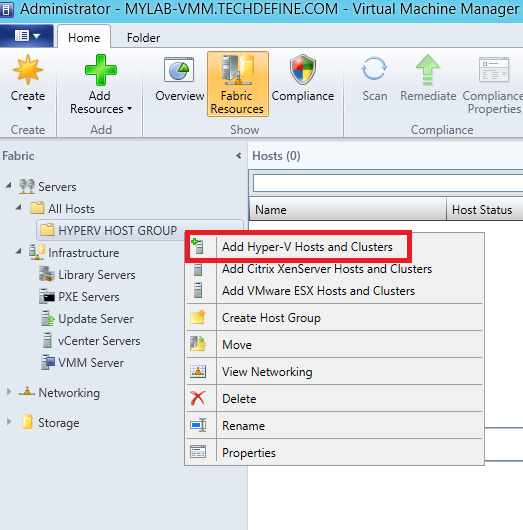Screen dimensions: 523x530
Task: Click the Remediate green arrow icon
Action: (428, 70)
